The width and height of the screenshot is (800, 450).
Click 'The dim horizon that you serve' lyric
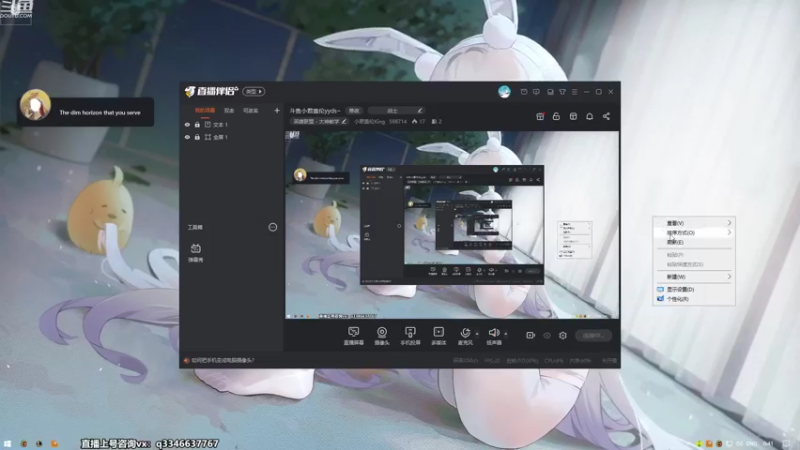coord(100,113)
